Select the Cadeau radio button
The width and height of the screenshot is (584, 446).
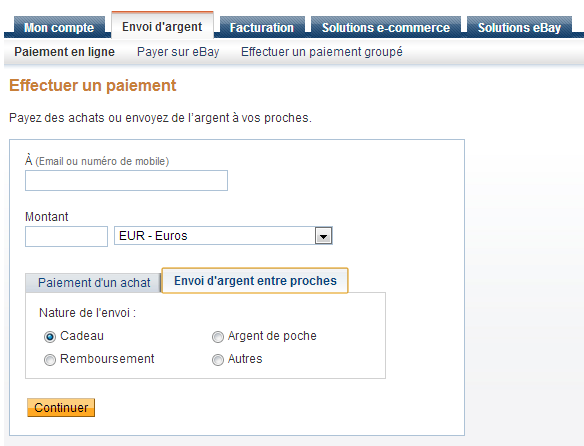point(50,337)
